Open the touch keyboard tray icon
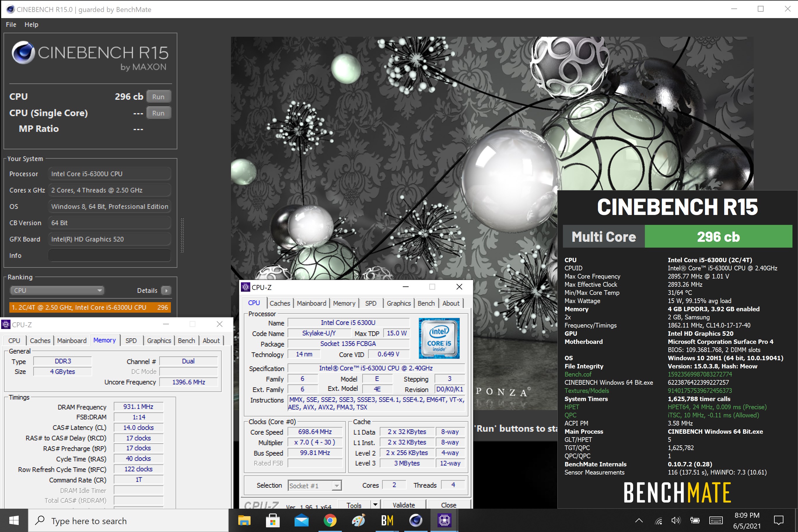798x532 pixels. click(x=716, y=520)
